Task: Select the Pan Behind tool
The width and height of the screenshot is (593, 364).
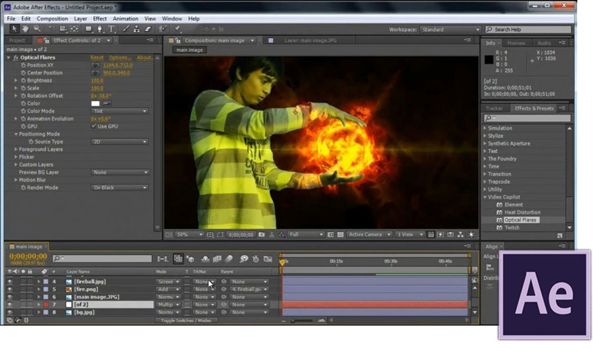Action: pyautogui.click(x=74, y=28)
